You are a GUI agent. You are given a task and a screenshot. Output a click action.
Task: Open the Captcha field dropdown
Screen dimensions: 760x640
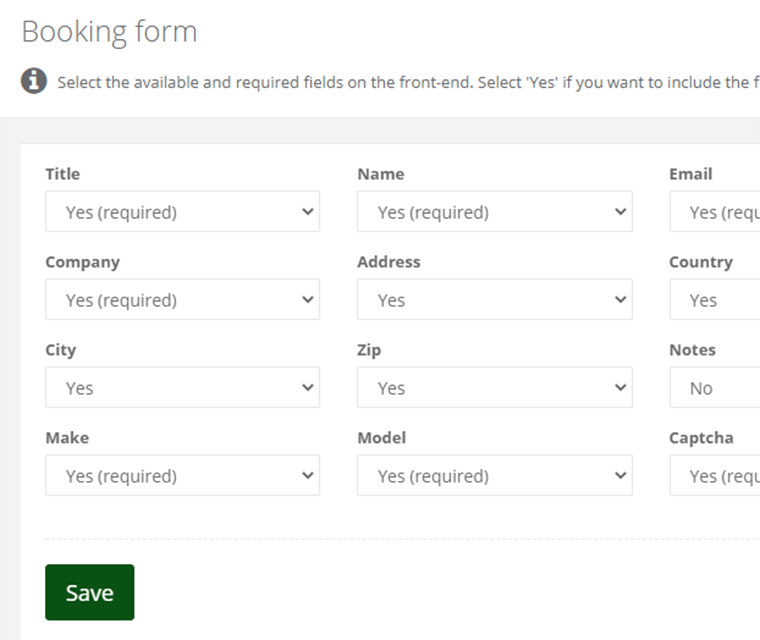714,475
